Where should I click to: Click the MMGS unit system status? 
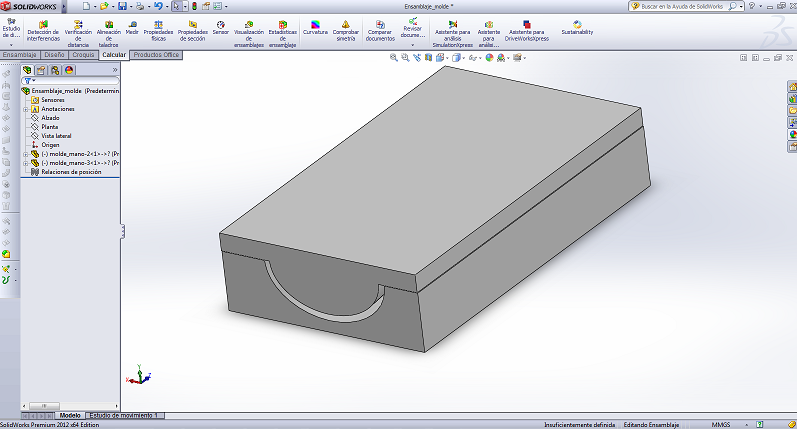click(721, 424)
